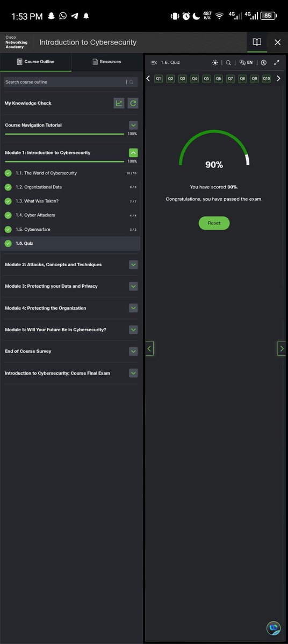The height and width of the screenshot is (644, 288).
Task: Go to previous questions with left chevron
Action: coord(148,79)
